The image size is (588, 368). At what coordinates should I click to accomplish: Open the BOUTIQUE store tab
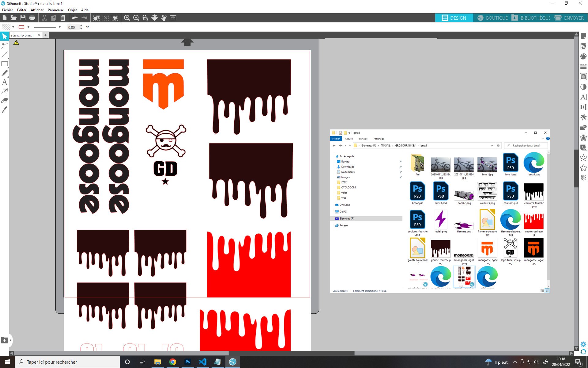click(492, 18)
